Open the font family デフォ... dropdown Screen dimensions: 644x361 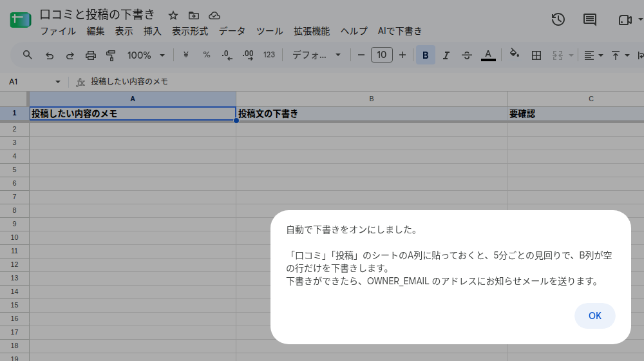point(316,55)
